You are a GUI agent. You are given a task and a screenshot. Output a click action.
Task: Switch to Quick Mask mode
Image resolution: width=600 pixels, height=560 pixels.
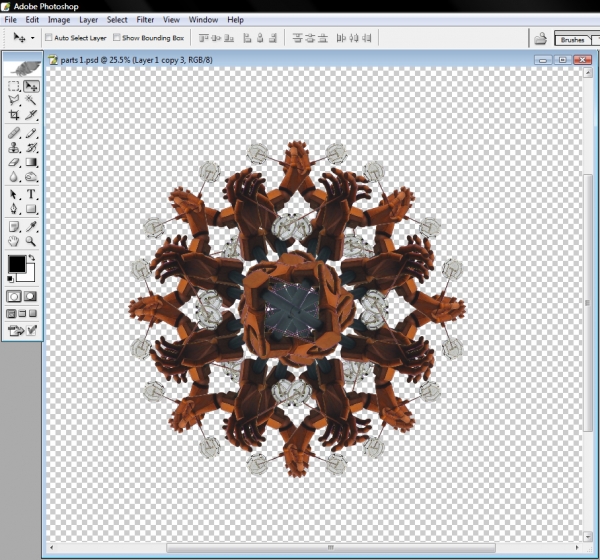point(31,296)
